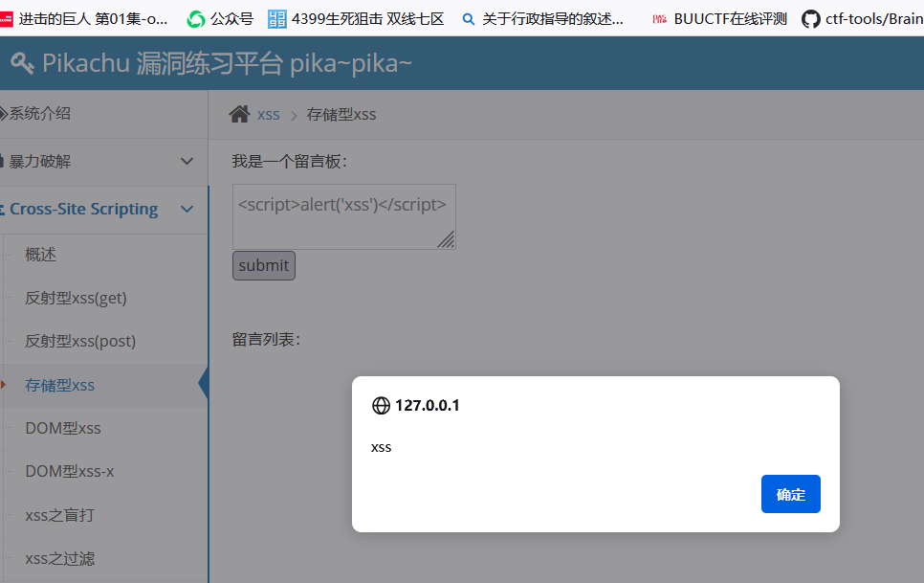
Task: Select 反射型xss(get) in the sidebar
Action: point(76,298)
